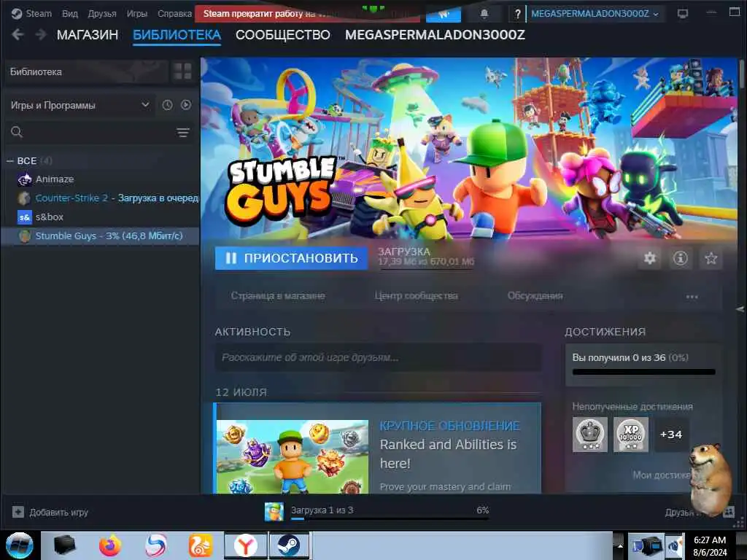747x560 pixels.
Task: Open Ranked and Abilities news thumbnail
Action: 292,456
